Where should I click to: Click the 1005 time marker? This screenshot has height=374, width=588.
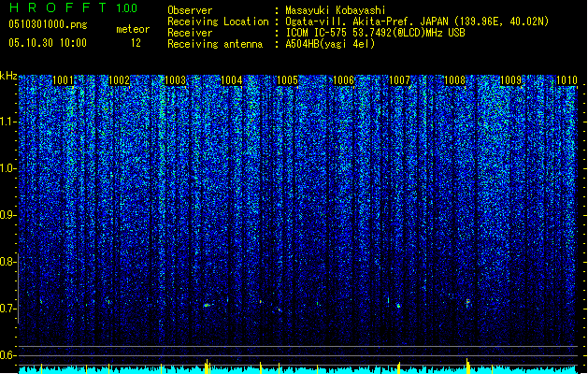[x=287, y=80]
